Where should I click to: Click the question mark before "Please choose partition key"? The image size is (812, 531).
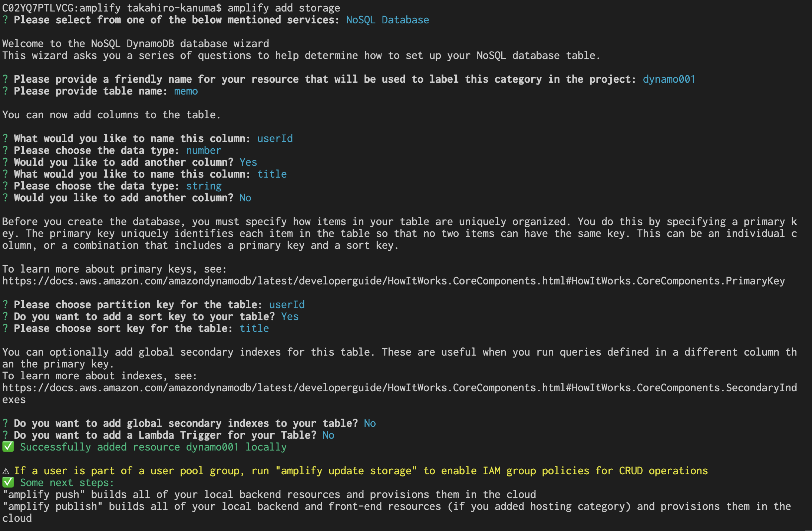5,304
